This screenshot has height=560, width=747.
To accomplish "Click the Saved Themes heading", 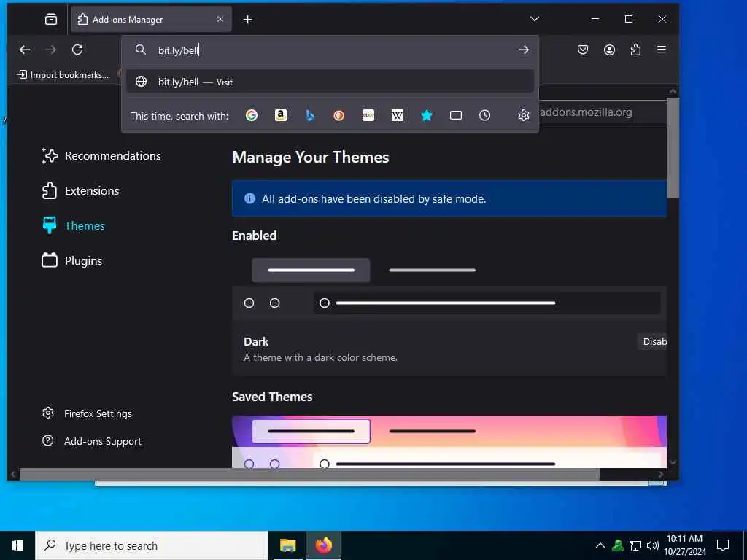I will [x=272, y=397].
